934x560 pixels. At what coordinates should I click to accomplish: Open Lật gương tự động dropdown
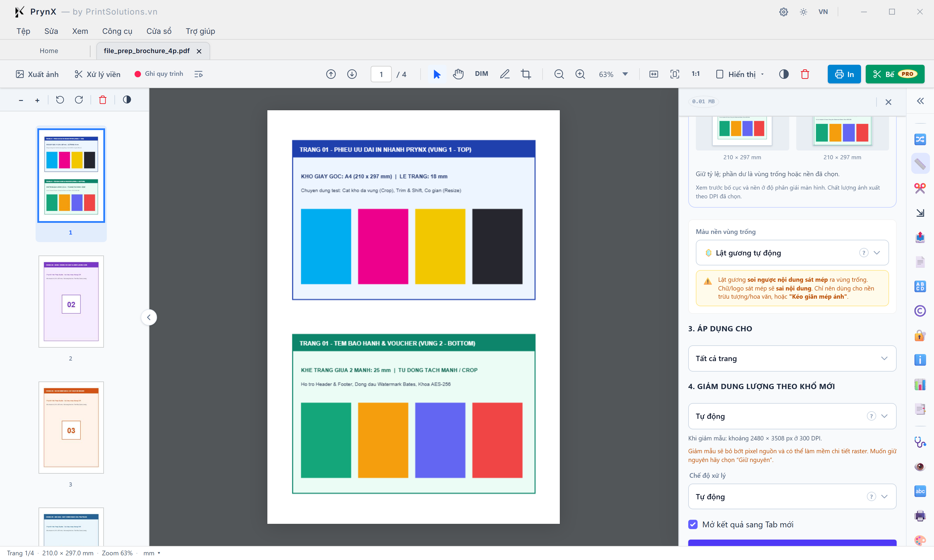coord(792,253)
